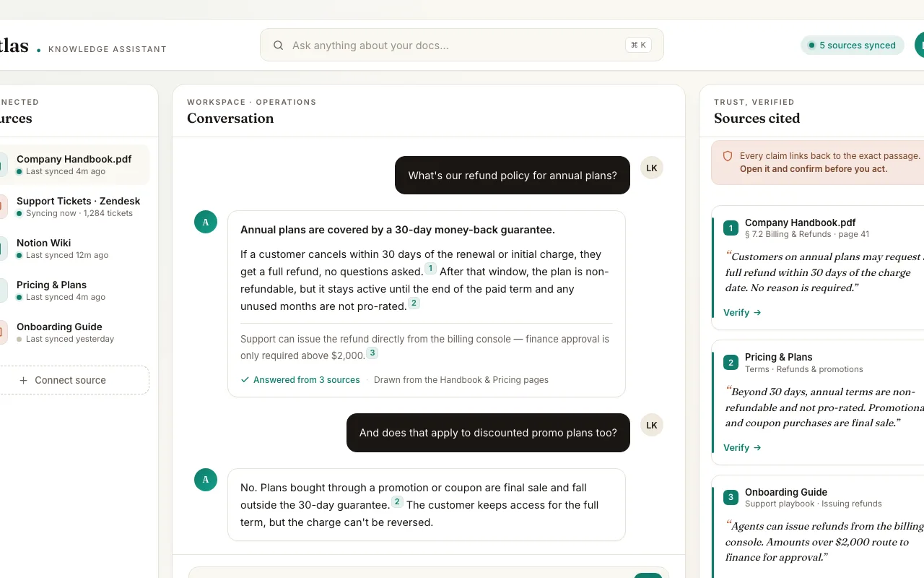Click the number 1 badge of Company Handbook citation
The width and height of the screenshot is (924, 578).
731,228
